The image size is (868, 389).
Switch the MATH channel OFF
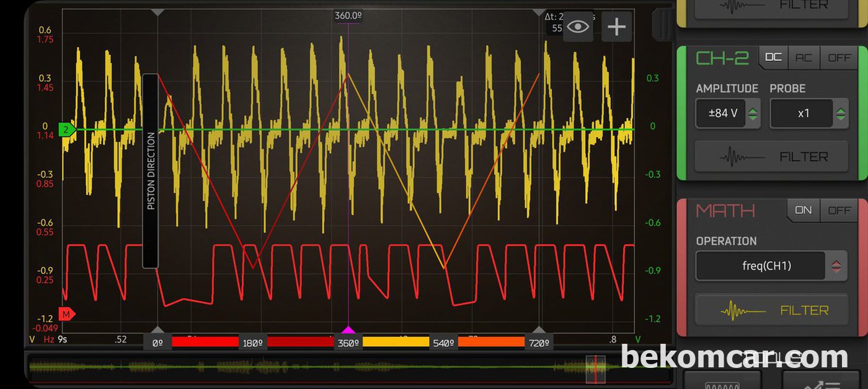click(839, 210)
